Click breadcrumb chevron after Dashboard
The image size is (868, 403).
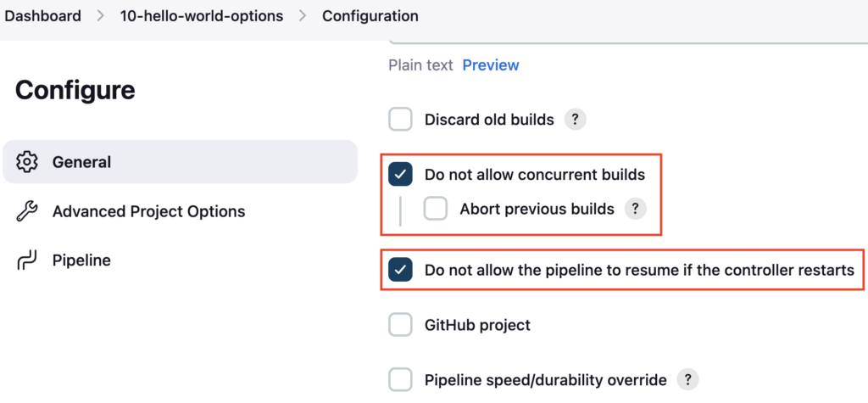100,16
